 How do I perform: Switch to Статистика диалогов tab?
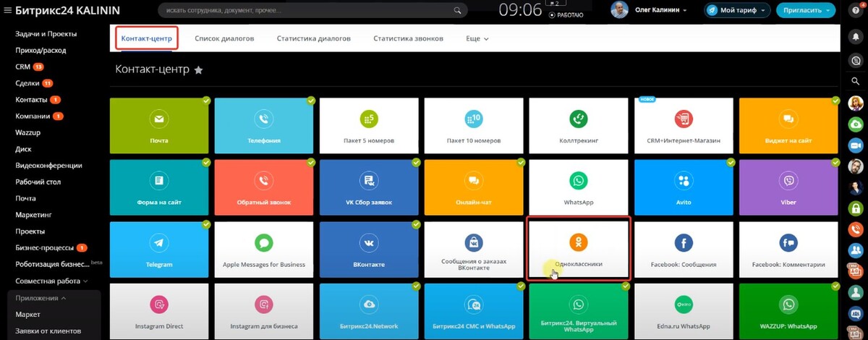(314, 38)
